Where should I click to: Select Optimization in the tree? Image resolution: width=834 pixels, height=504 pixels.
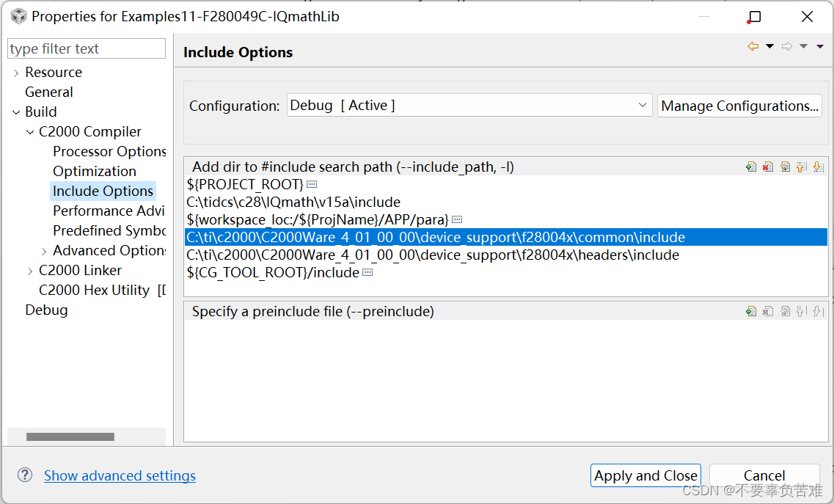[95, 172]
